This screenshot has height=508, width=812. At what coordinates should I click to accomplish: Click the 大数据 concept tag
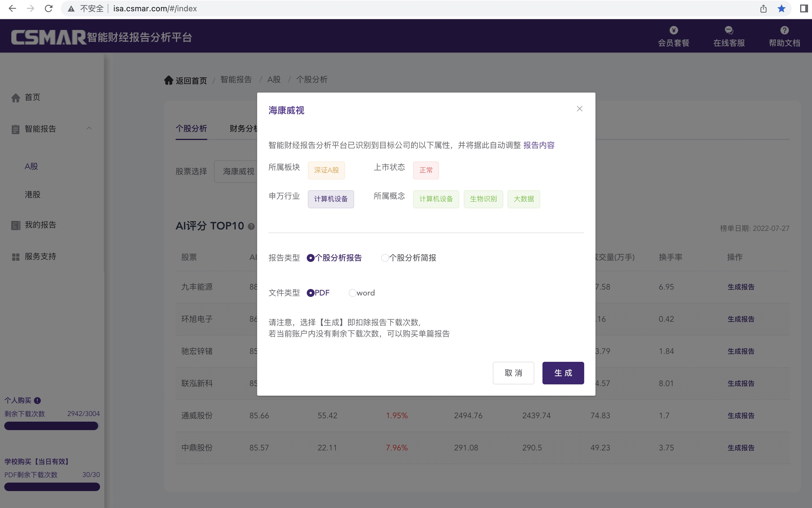click(x=524, y=199)
